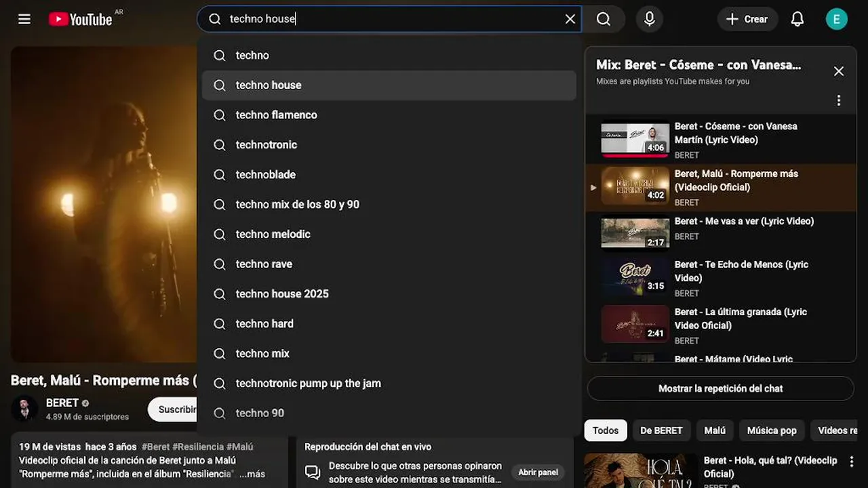This screenshot has height=488, width=868.
Task: Open Me vas a ver thumbnail
Action: (635, 234)
